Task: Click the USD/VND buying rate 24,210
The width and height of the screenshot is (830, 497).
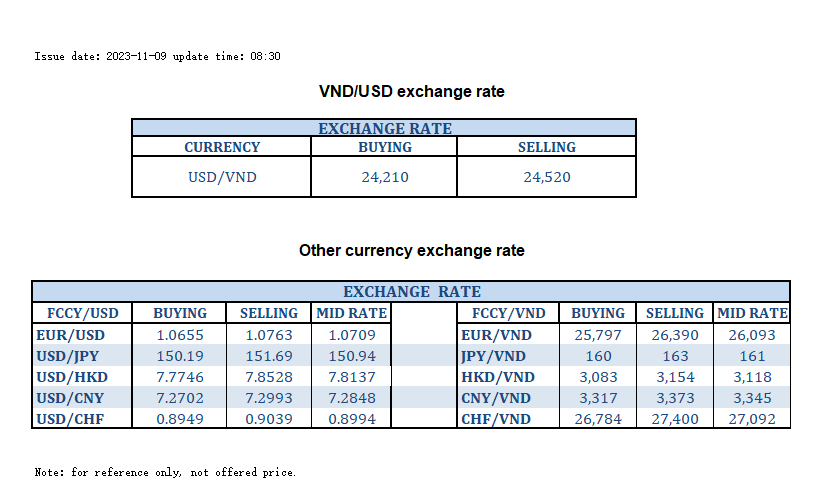Action: 385,177
